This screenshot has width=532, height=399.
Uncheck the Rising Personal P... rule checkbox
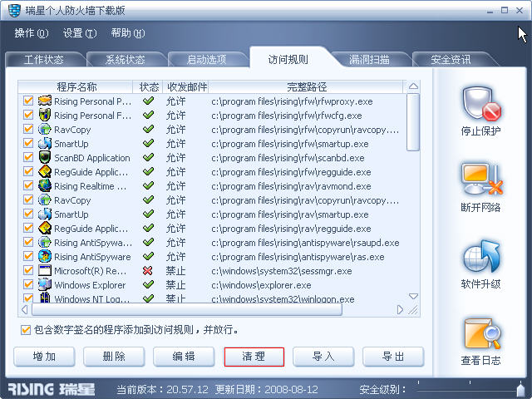pyautogui.click(x=28, y=101)
